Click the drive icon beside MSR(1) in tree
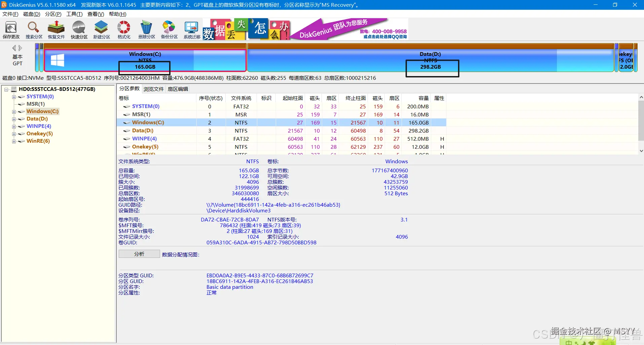The image size is (644, 345). click(21, 104)
